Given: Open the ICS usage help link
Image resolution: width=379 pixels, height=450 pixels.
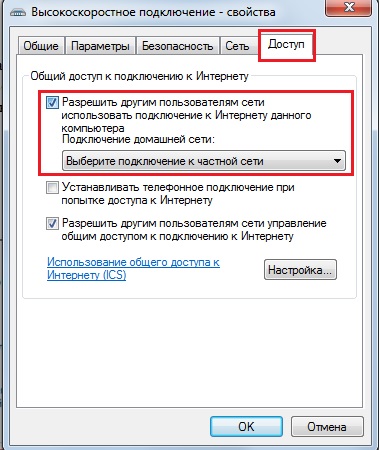Looking at the screenshot, I should coord(133,269).
